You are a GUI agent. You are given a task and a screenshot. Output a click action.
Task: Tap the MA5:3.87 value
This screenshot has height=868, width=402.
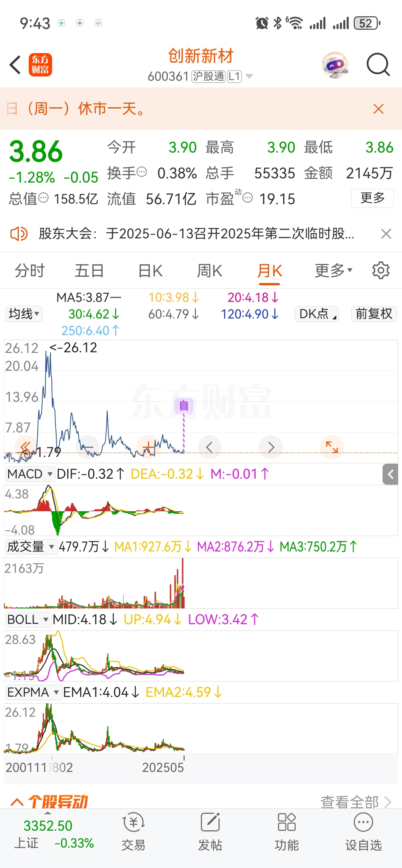[89, 297]
